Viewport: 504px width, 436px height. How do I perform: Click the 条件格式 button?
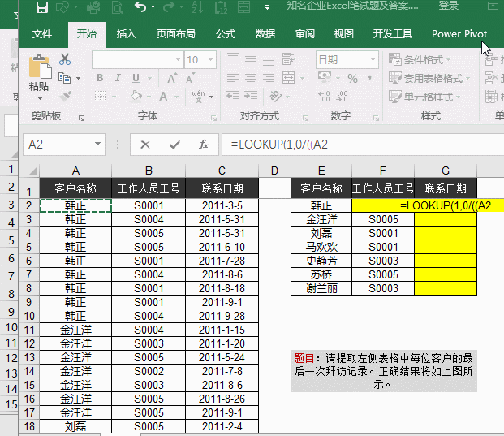click(420, 60)
